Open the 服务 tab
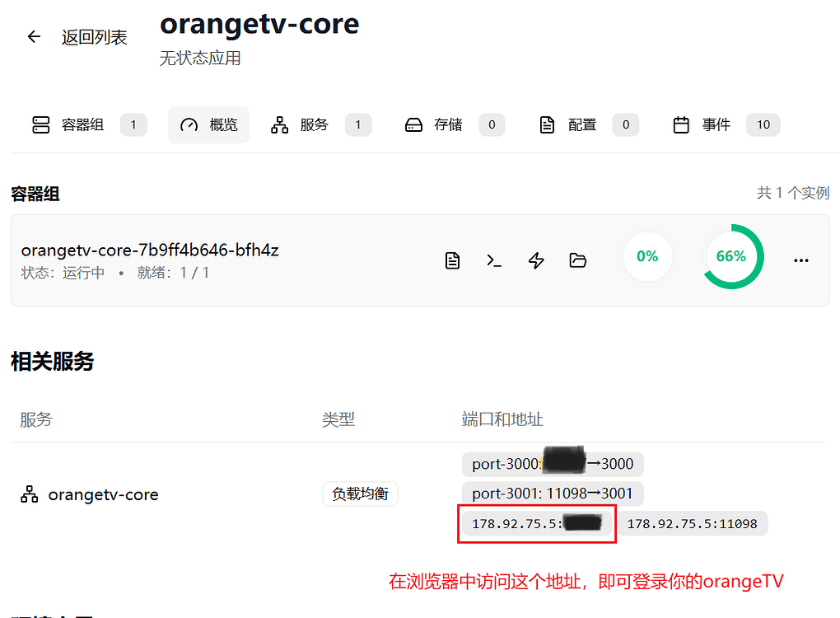 (314, 124)
